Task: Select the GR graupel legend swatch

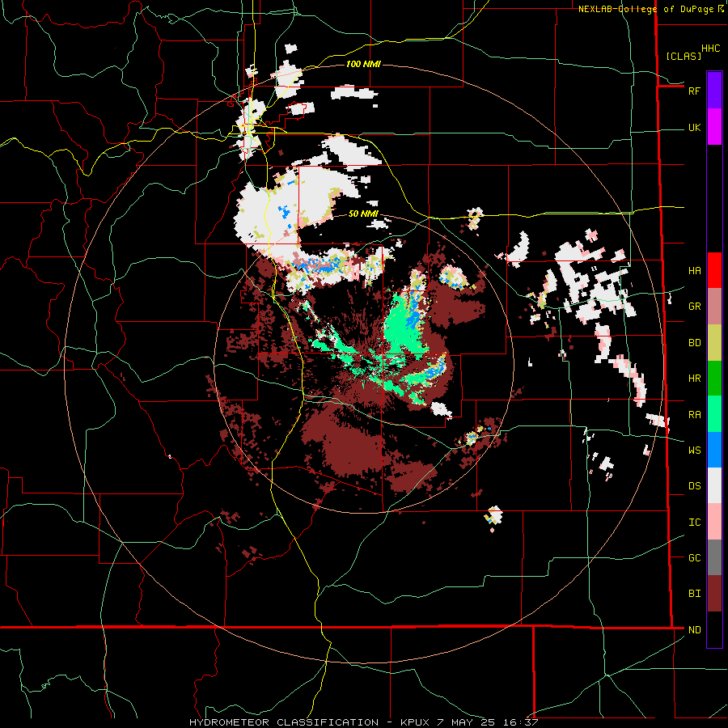Action: 714,307
